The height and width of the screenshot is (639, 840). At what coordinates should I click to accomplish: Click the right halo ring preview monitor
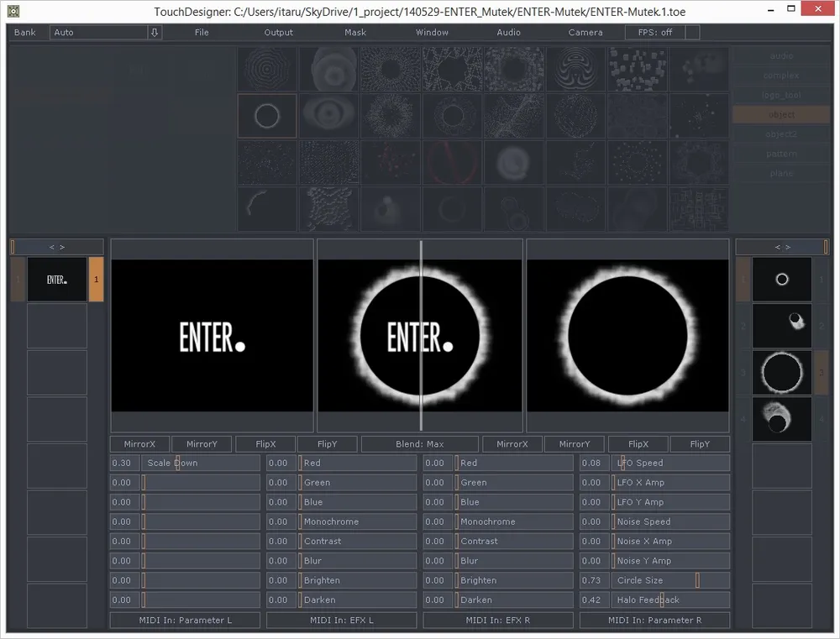click(x=627, y=336)
